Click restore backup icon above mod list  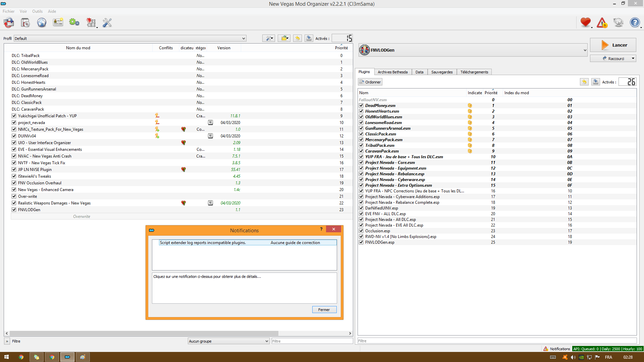tap(298, 38)
